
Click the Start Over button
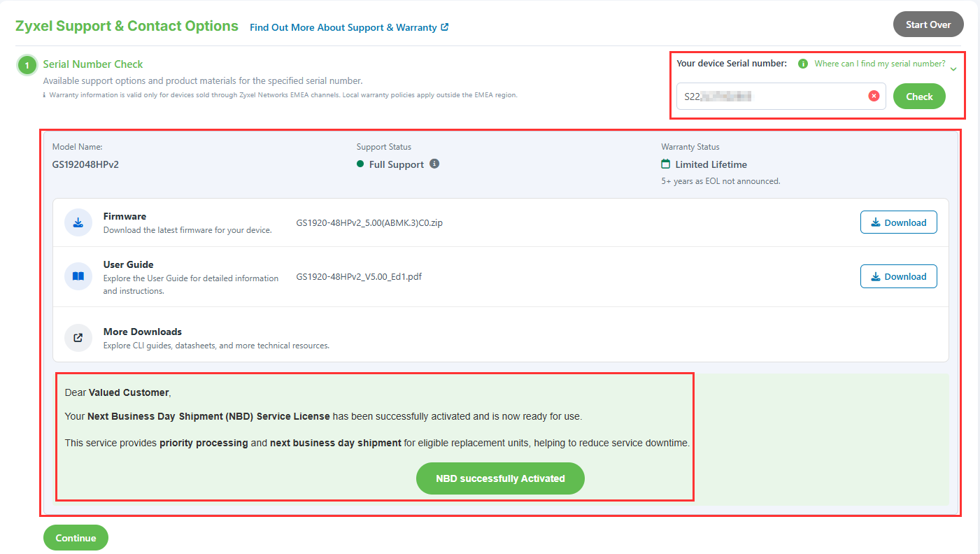(928, 24)
